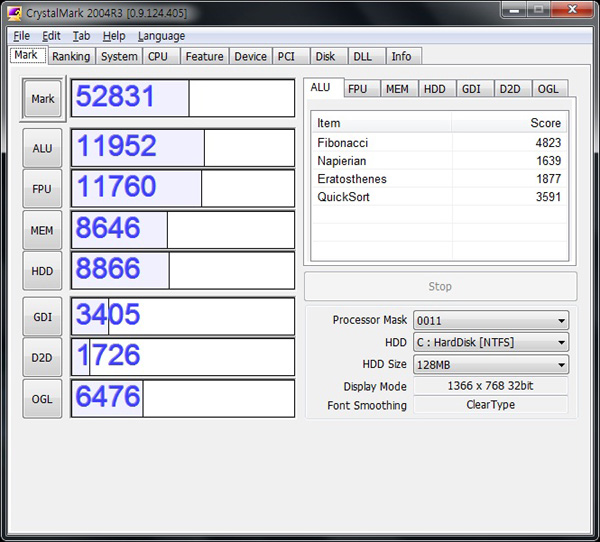Run the GDI benchmark button

click(42, 317)
